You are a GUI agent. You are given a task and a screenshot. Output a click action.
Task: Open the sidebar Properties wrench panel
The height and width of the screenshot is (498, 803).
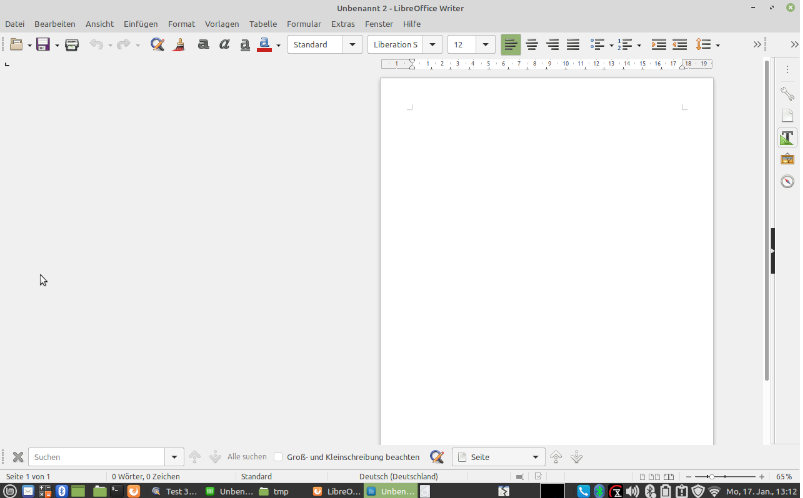(x=787, y=93)
